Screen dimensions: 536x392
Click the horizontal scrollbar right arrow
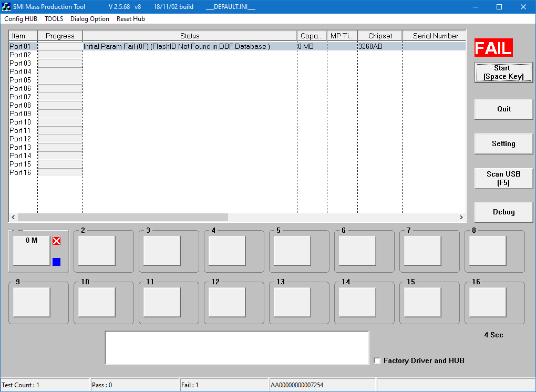tap(461, 218)
